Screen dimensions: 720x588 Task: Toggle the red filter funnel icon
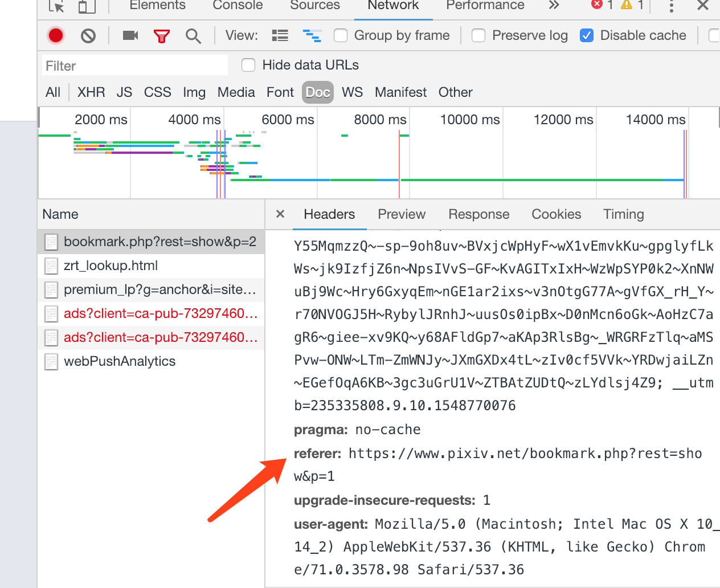162,36
